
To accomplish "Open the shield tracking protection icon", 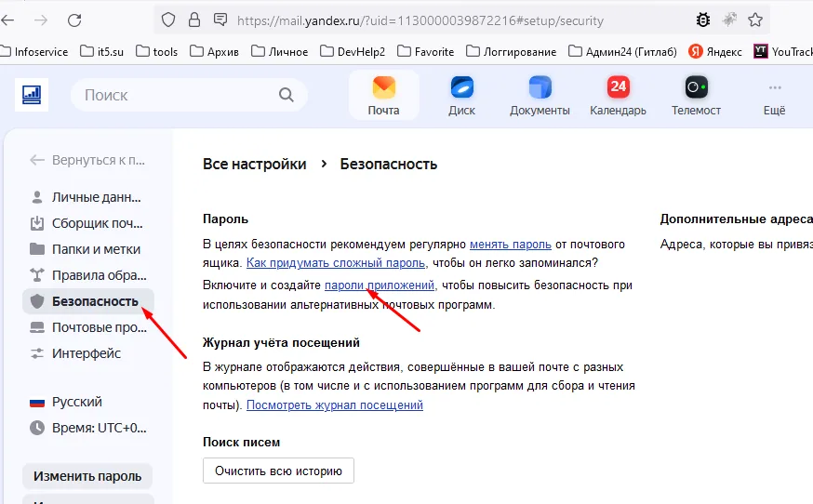I will coord(168,20).
